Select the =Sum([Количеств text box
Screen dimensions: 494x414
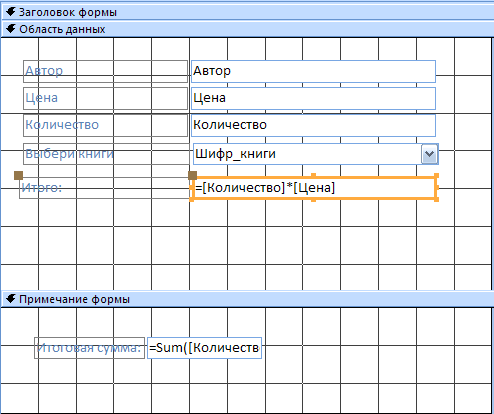(x=204, y=348)
